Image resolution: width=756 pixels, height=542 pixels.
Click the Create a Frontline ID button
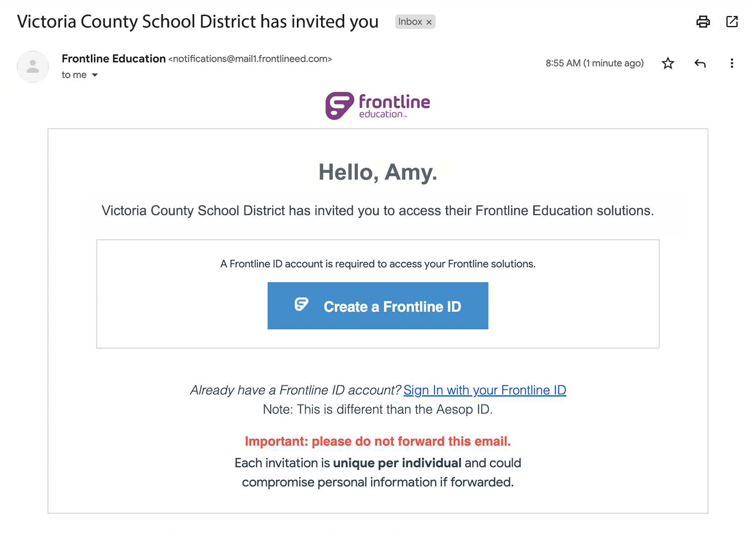(378, 306)
